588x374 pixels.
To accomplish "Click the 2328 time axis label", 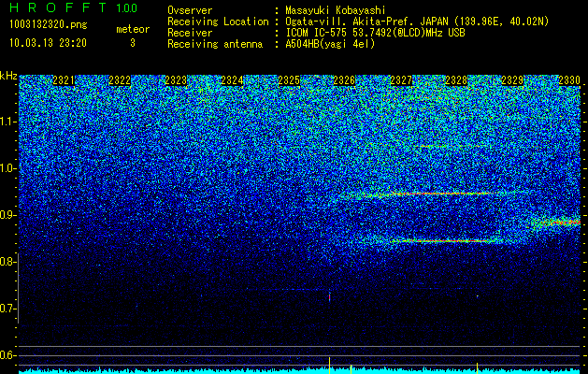I will [456, 80].
